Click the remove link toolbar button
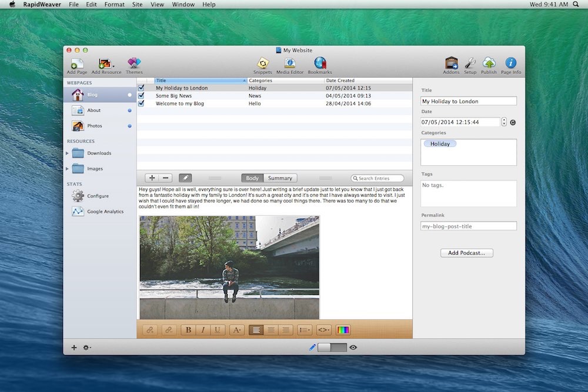588x392 pixels. tap(169, 330)
